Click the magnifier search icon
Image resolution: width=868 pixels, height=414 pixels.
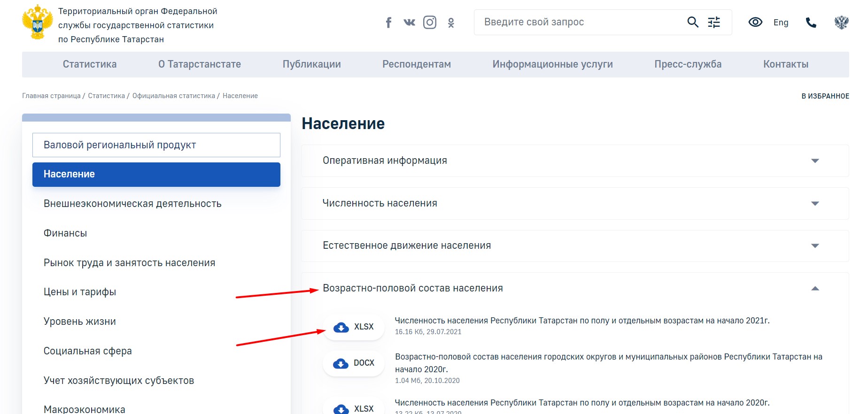tap(693, 22)
